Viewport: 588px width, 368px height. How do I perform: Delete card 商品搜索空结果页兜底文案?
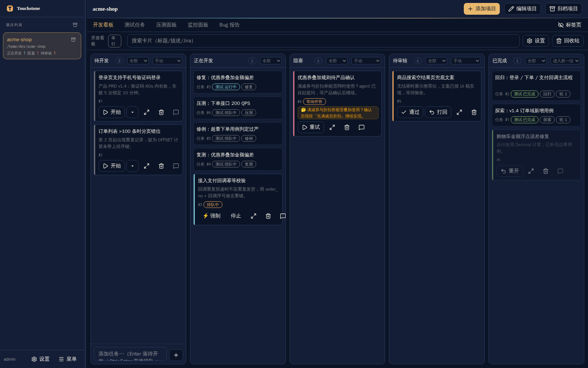coord(474,112)
